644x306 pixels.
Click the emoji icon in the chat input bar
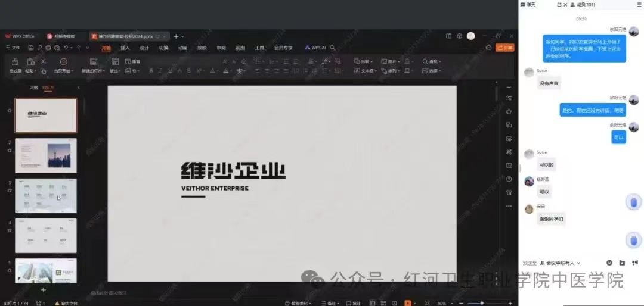click(609, 263)
